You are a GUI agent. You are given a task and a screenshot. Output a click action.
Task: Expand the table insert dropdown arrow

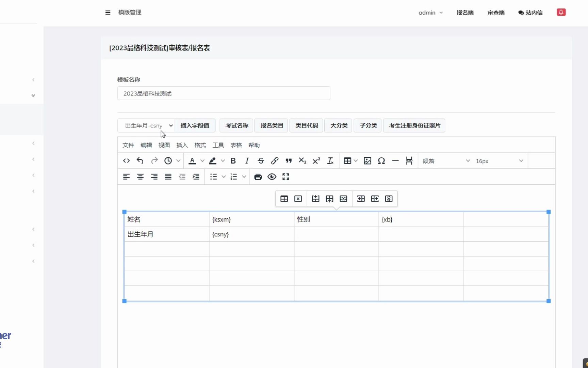(356, 161)
